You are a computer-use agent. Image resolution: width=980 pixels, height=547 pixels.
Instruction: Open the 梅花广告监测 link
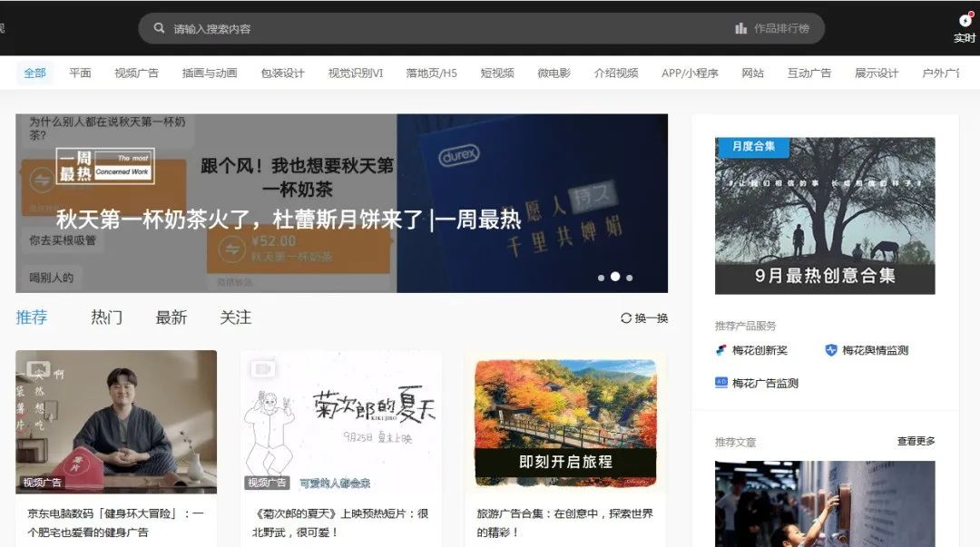765,383
